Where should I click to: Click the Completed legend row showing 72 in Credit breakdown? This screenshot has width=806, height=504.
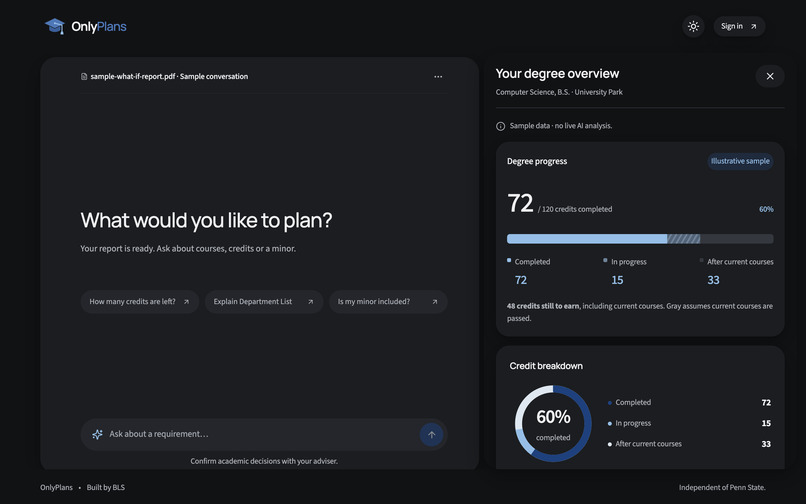tap(689, 403)
